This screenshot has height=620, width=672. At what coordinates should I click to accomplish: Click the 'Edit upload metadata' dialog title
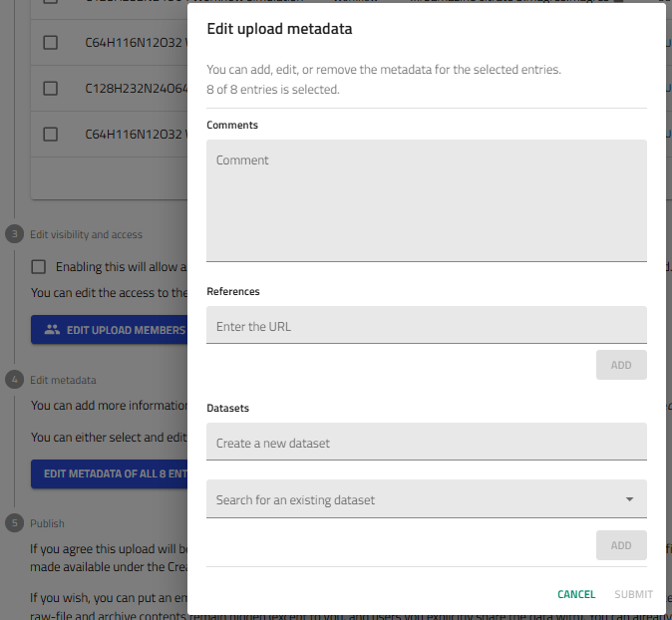(279, 29)
